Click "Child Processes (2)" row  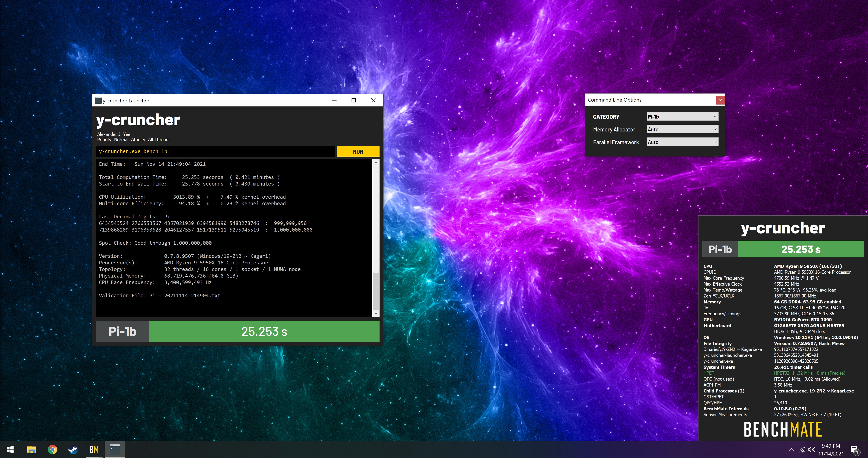click(779, 391)
